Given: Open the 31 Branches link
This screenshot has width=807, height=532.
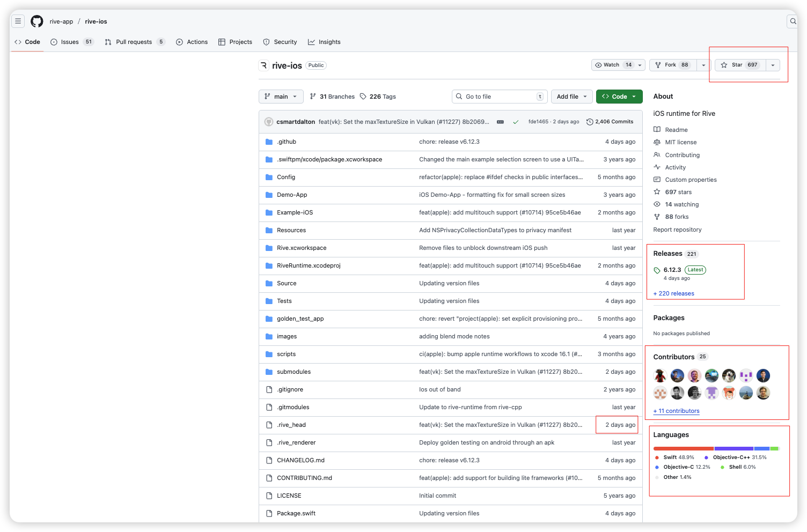Looking at the screenshot, I should pyautogui.click(x=332, y=97).
